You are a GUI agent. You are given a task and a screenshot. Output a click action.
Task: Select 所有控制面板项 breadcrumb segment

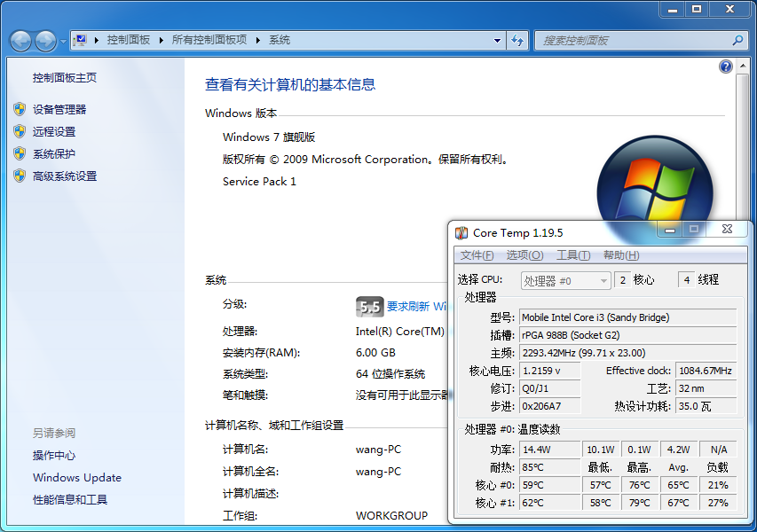point(209,40)
